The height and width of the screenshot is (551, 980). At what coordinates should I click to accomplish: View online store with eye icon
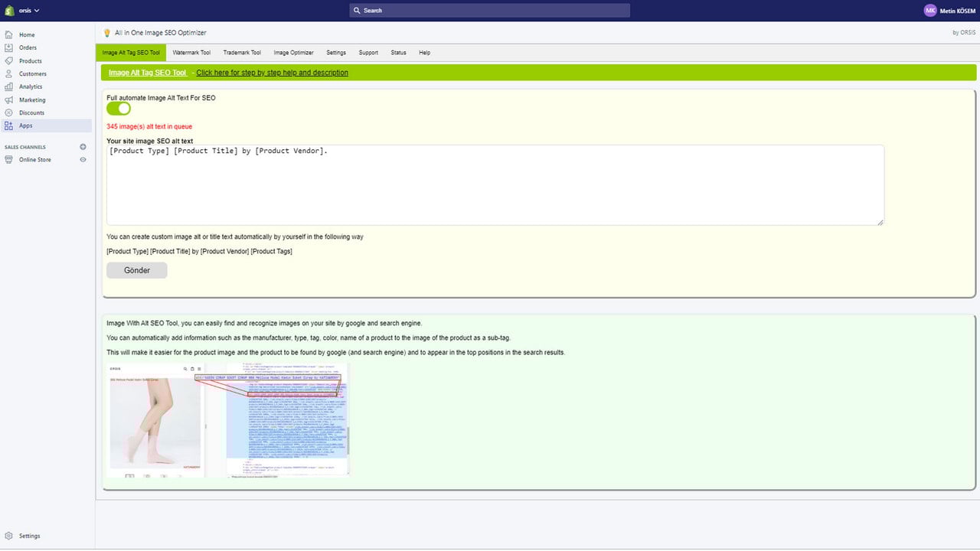[83, 159]
